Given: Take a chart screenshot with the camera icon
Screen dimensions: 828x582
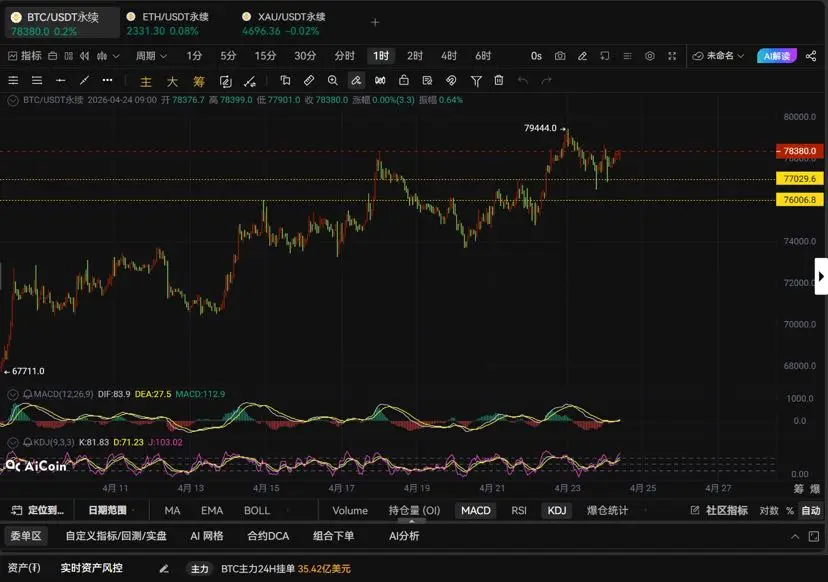Looking at the screenshot, I should (x=560, y=55).
